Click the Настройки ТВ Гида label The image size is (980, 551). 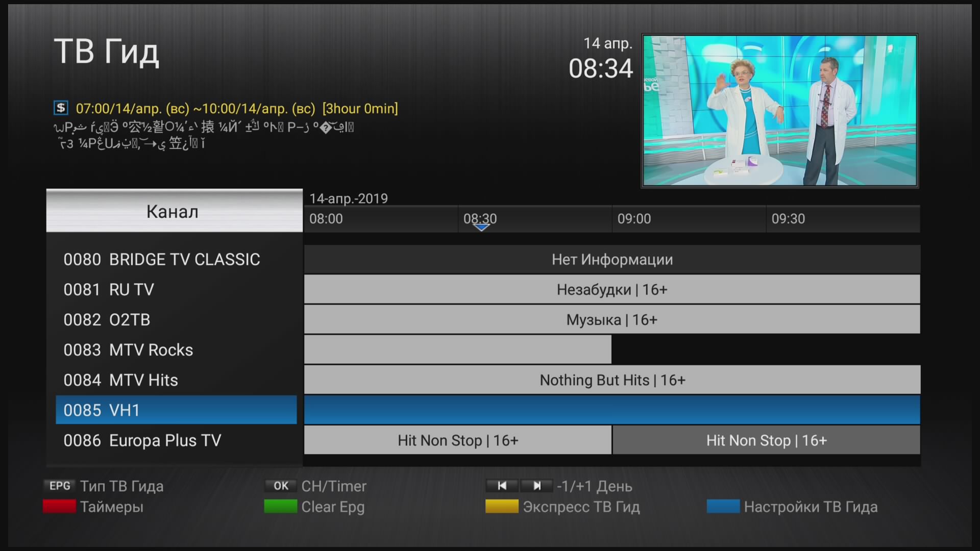coord(811,507)
